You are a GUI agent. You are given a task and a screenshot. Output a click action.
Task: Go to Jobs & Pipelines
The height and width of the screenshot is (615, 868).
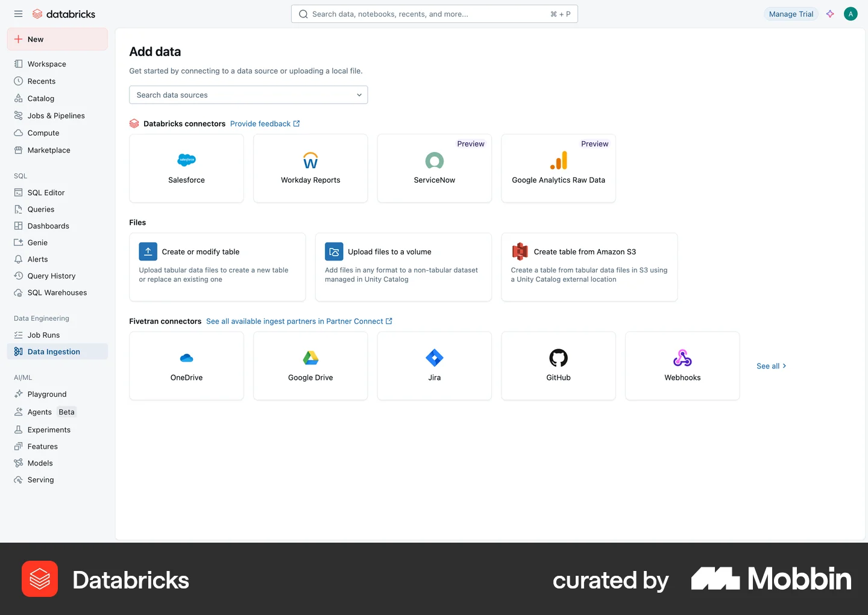point(57,116)
